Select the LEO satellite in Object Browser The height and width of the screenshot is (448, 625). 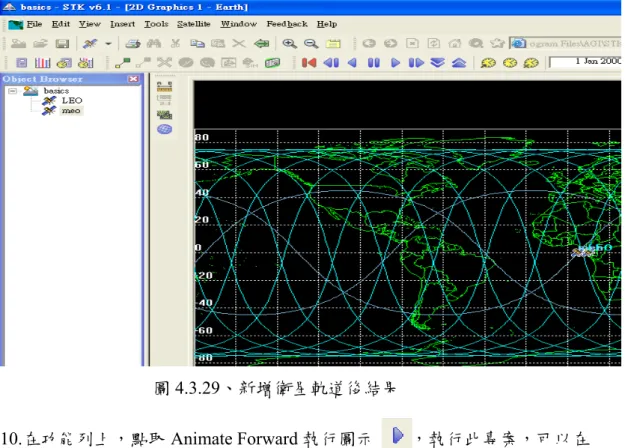(72, 100)
